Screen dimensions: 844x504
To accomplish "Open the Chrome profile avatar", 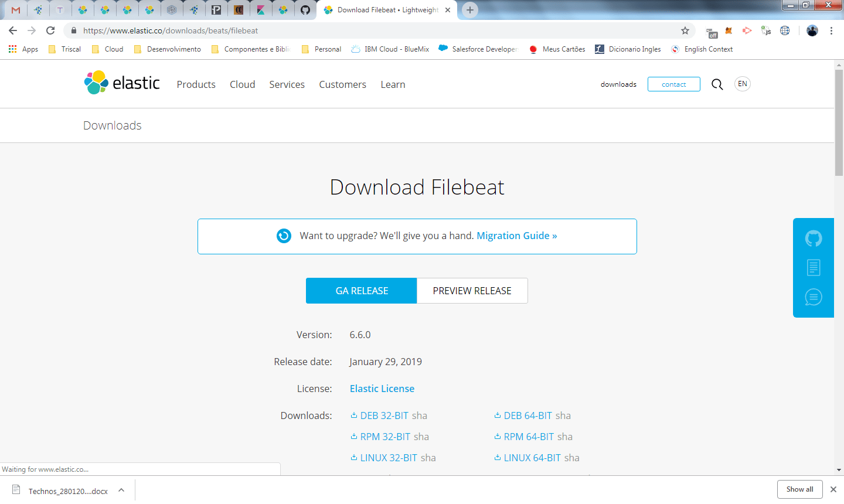I will pos(812,30).
